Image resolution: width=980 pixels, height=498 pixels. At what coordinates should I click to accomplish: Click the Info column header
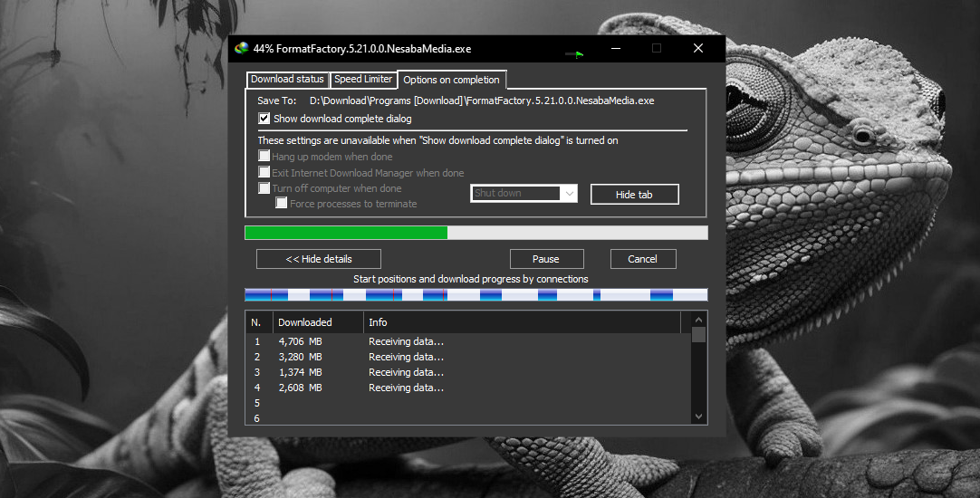[522, 322]
